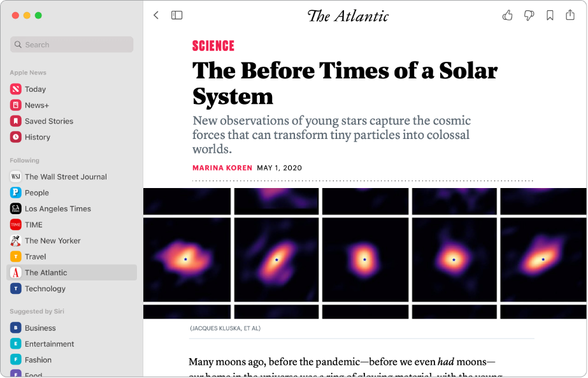Open the SCIENCE section label
Viewport: 588px width, 378px height.
click(x=213, y=45)
